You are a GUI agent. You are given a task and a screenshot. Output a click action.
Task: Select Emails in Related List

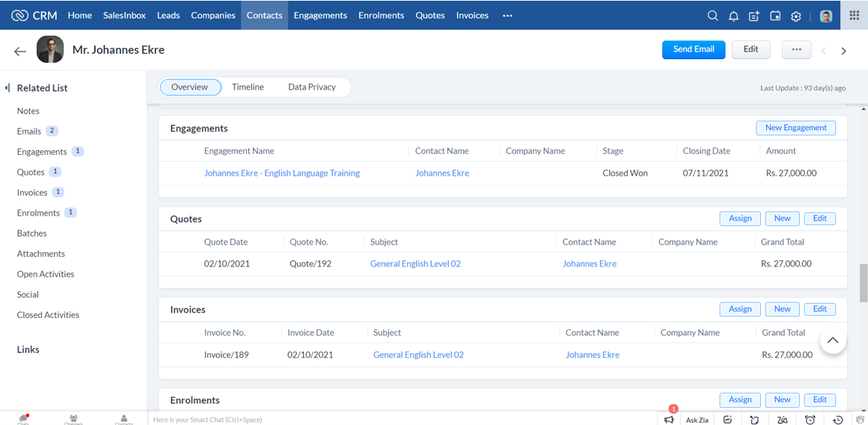click(28, 132)
